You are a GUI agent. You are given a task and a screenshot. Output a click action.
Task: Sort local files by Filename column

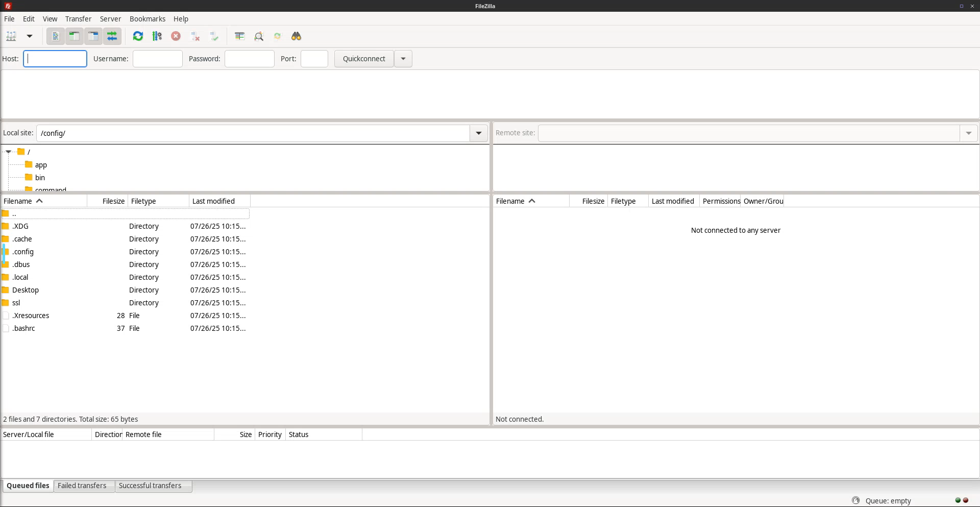coord(44,201)
